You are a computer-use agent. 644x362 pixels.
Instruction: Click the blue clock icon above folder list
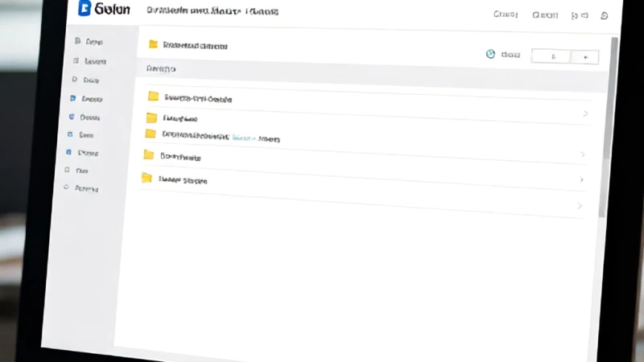(490, 54)
